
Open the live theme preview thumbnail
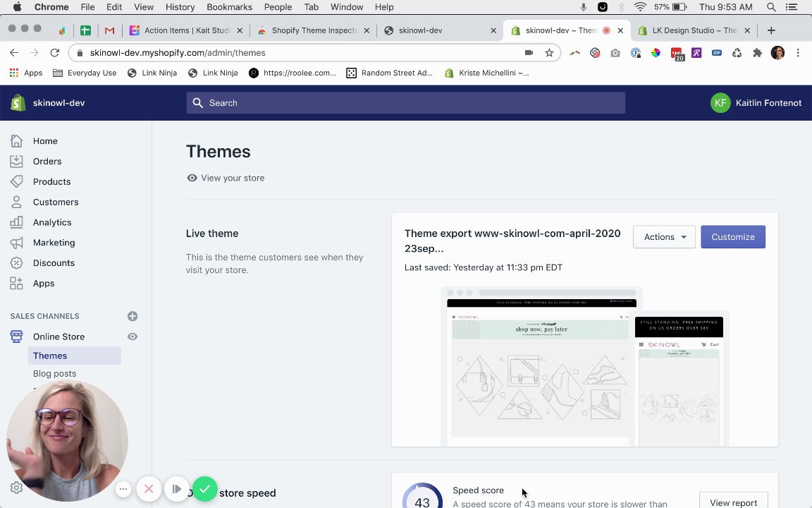(x=584, y=366)
